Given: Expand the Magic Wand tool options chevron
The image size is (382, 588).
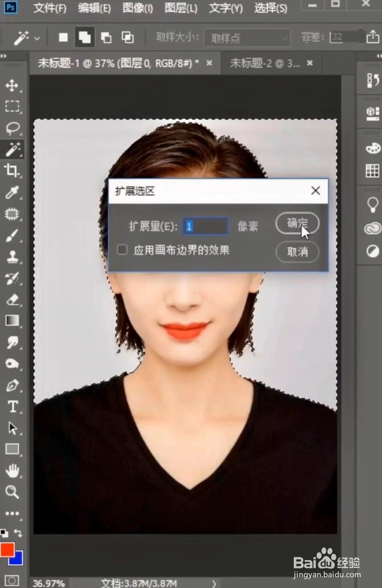Looking at the screenshot, I should point(36,38).
